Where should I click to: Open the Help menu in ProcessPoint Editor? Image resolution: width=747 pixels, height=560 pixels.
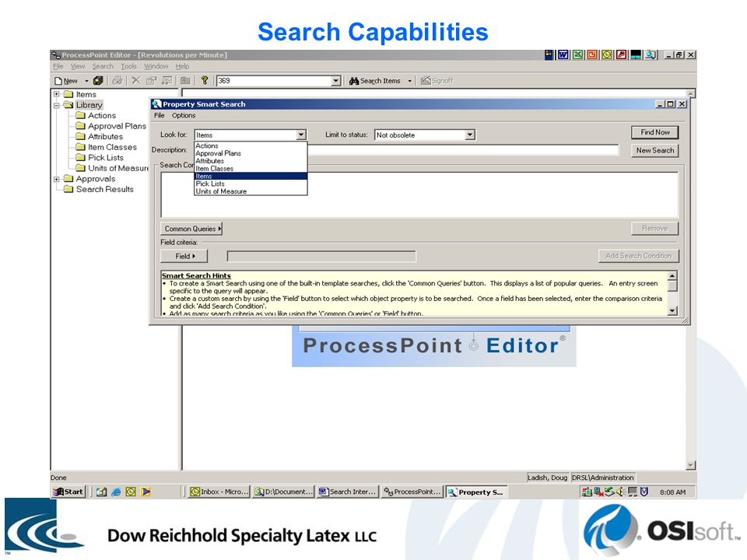coord(182,66)
